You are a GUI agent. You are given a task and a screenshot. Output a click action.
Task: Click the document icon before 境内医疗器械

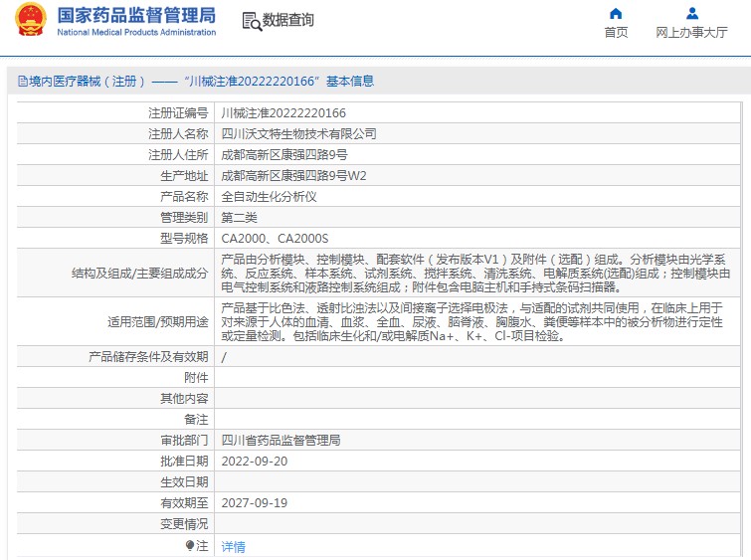[x=23, y=82]
